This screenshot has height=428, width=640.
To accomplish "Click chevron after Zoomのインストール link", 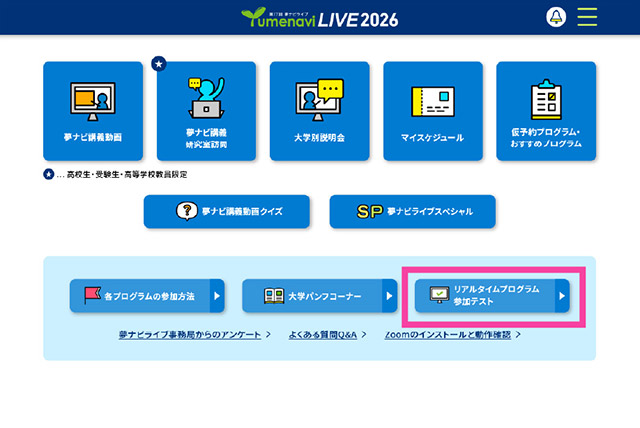I will pos(518,335).
